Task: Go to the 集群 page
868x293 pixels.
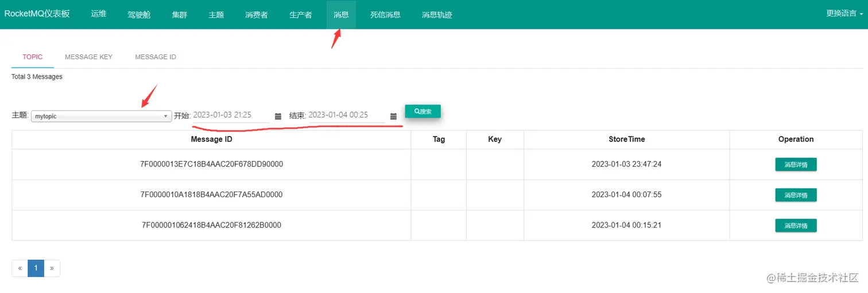Action: (x=180, y=14)
